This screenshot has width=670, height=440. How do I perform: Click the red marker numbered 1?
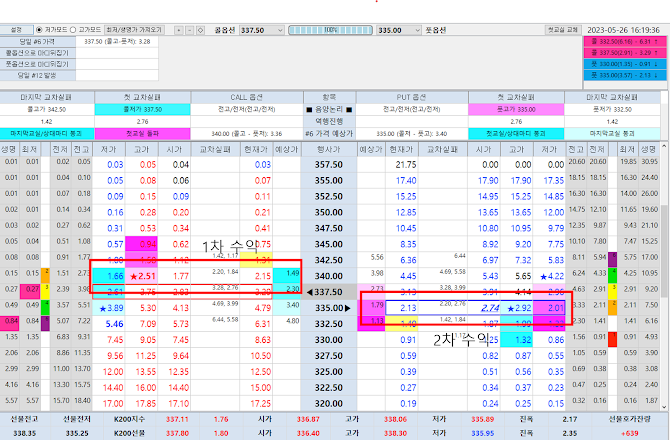[x=612, y=340]
